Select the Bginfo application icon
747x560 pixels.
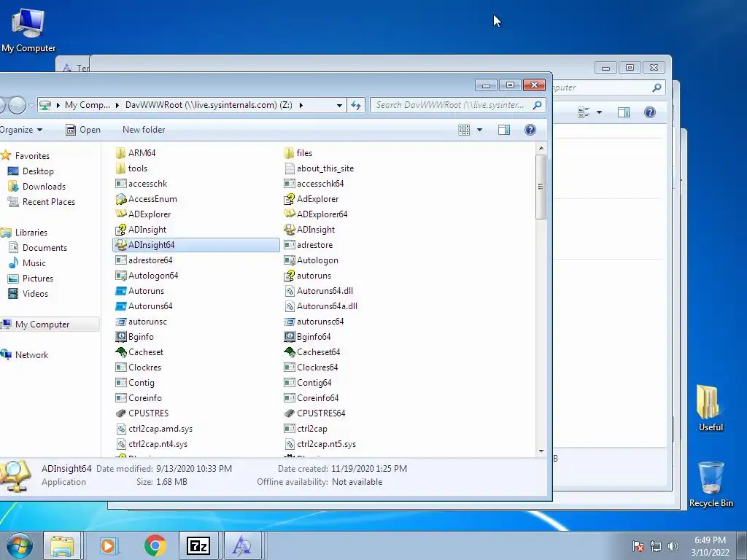[120, 337]
